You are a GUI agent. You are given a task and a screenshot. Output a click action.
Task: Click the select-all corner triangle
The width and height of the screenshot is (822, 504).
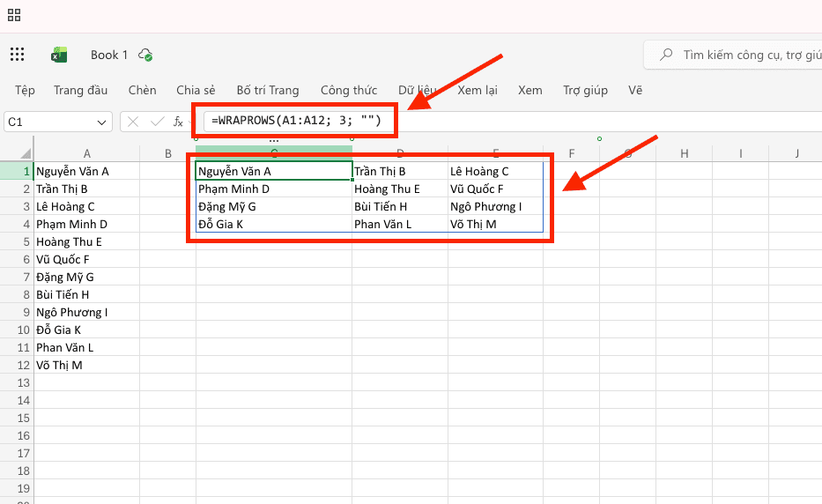coord(26,153)
